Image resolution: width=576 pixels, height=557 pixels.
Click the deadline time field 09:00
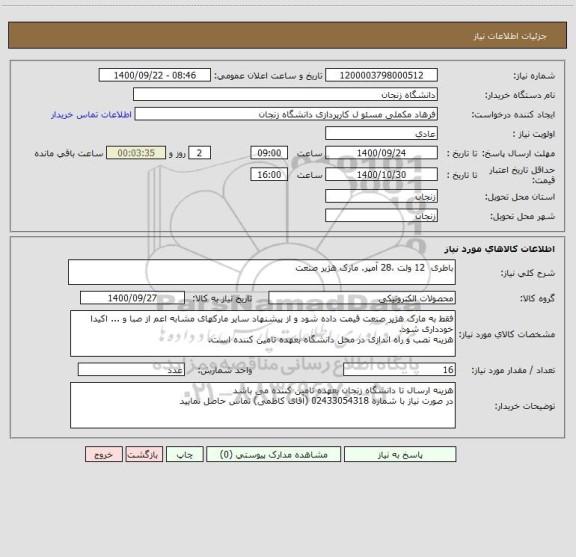point(269,153)
